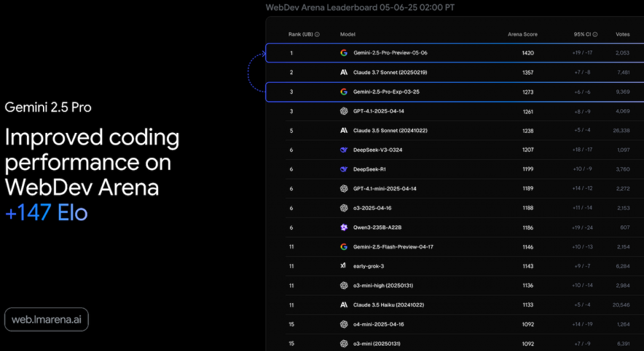Select the OpenAI logo beside GPT-4.1-2025-04-14

[344, 111]
